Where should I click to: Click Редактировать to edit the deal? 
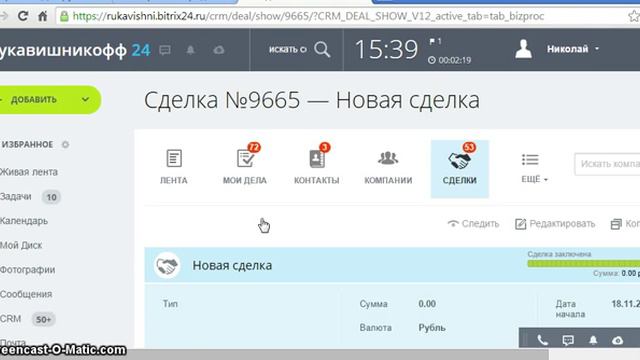point(555,224)
